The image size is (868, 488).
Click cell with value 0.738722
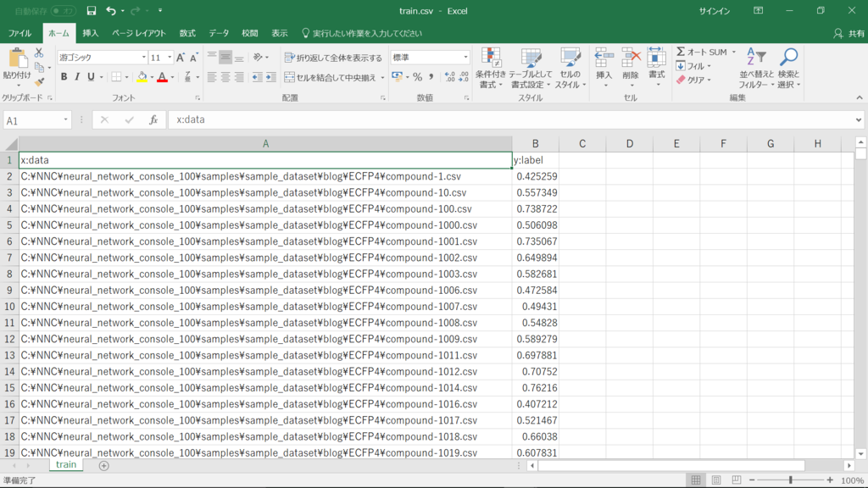point(536,209)
